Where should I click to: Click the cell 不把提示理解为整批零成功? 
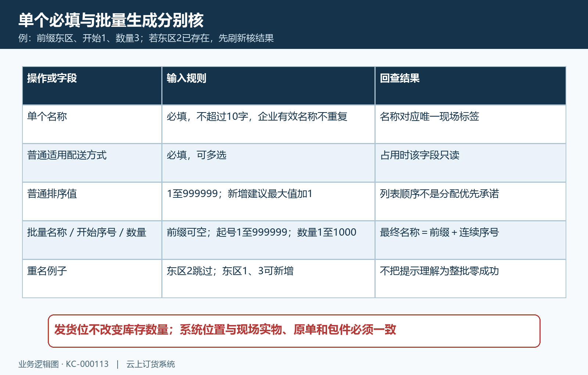pyautogui.click(x=470, y=279)
